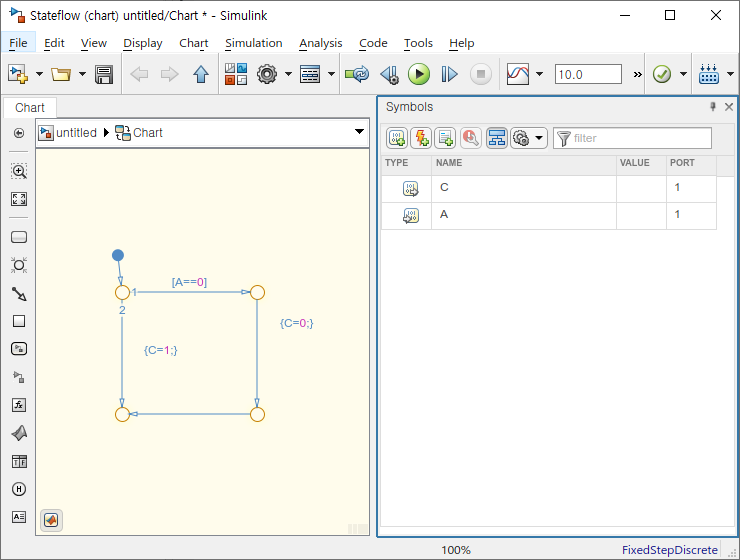Image resolution: width=740 pixels, height=560 pixels.
Task: Open the Simulation Data Inspector icon
Action: (x=518, y=74)
